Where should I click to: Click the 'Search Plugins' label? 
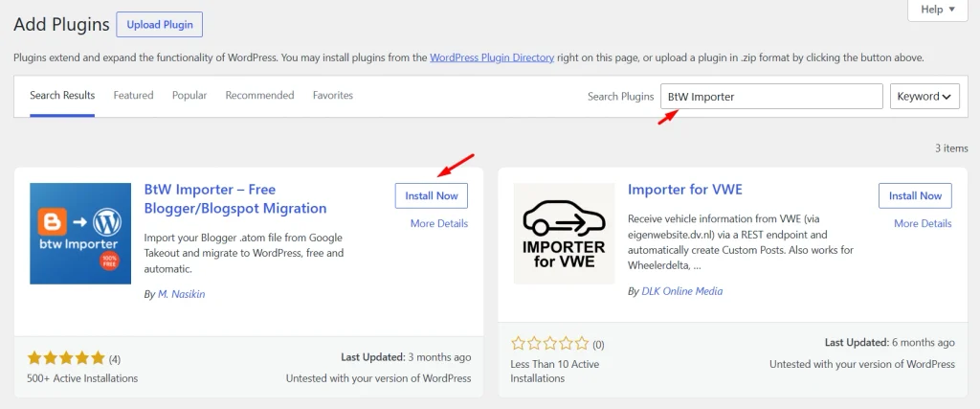620,97
